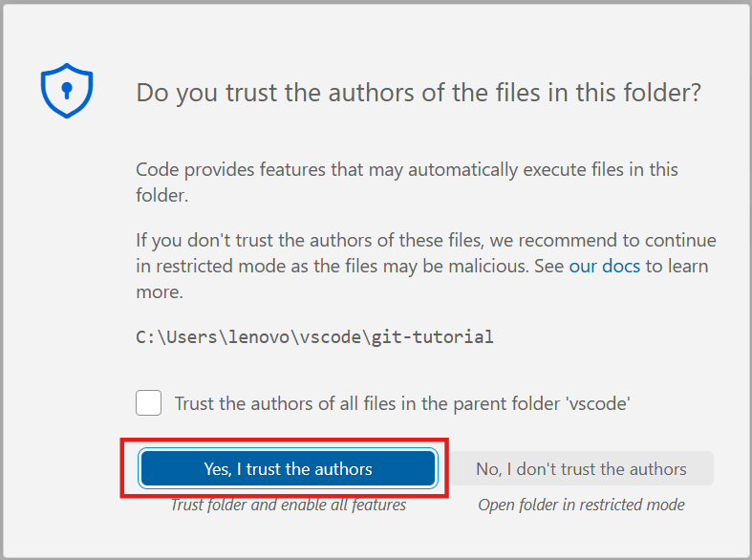
Task: Click the keyhole inside the shield icon
Action: [x=66, y=90]
